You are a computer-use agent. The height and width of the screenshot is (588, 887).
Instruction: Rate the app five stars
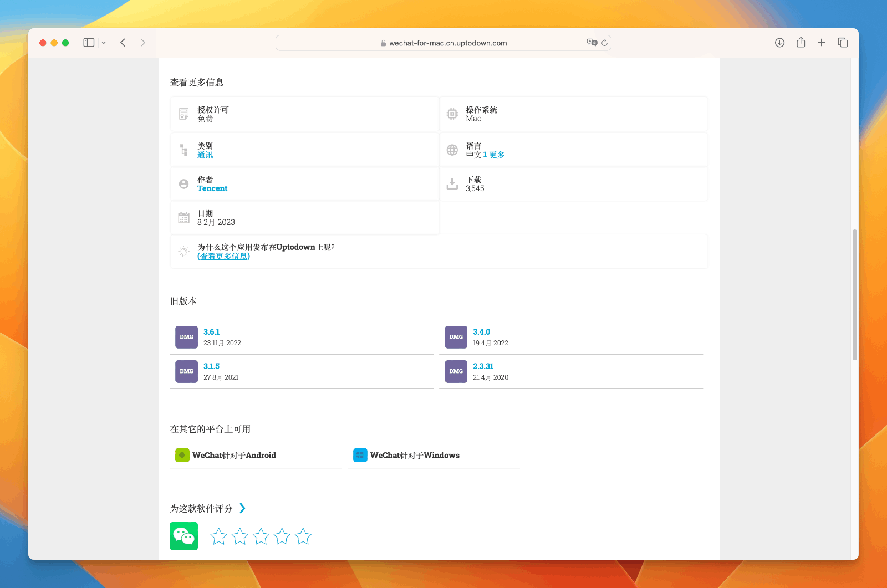303,536
